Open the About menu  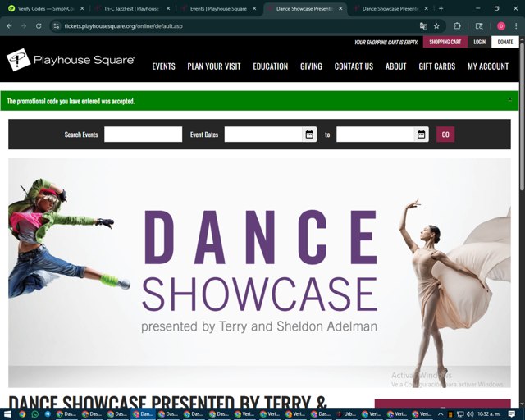pos(395,66)
